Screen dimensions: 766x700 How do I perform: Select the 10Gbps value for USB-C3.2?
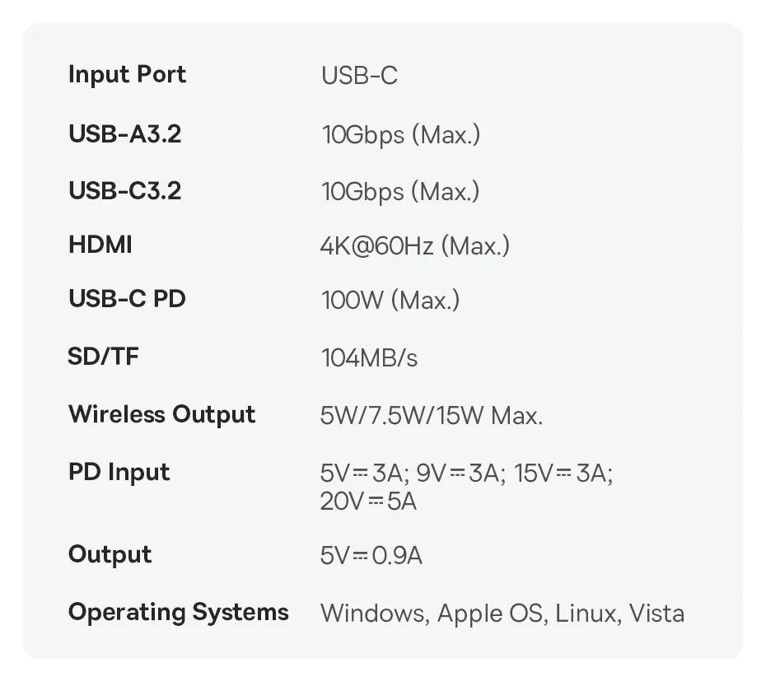click(x=400, y=192)
